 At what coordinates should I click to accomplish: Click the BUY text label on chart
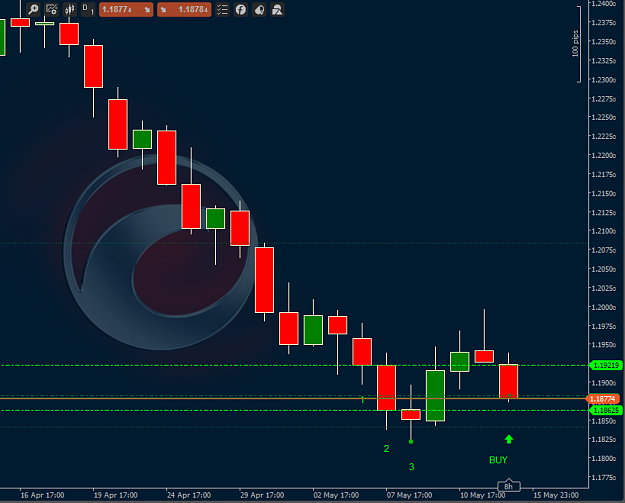pyautogui.click(x=498, y=460)
